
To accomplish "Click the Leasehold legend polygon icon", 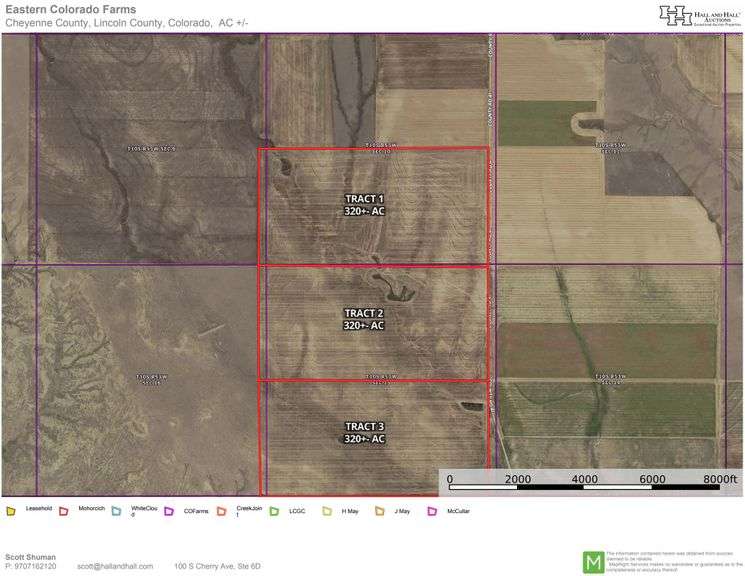I will coord(11,511).
